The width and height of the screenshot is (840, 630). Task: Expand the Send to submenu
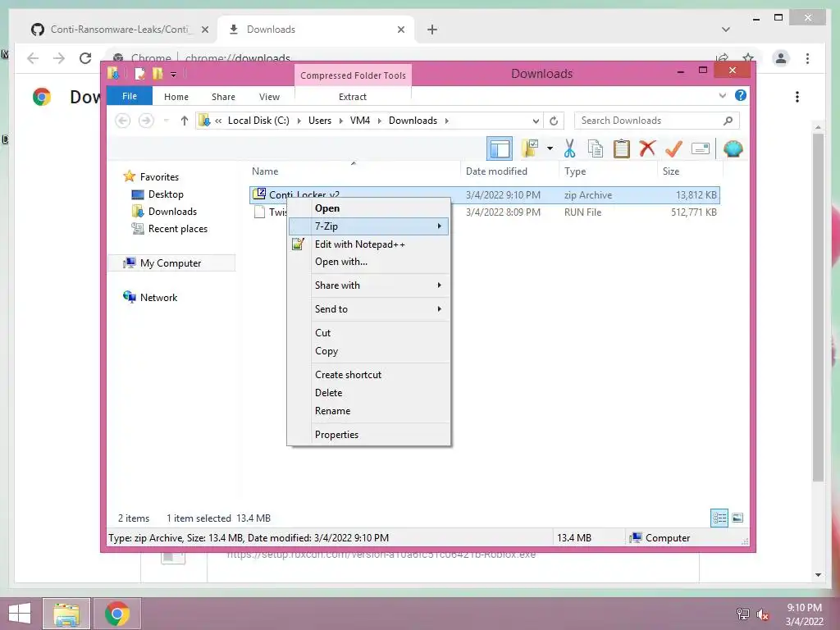click(368, 309)
